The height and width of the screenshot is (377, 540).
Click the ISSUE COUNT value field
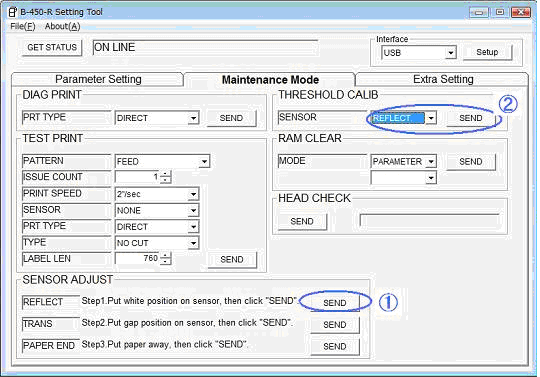[x=137, y=177]
